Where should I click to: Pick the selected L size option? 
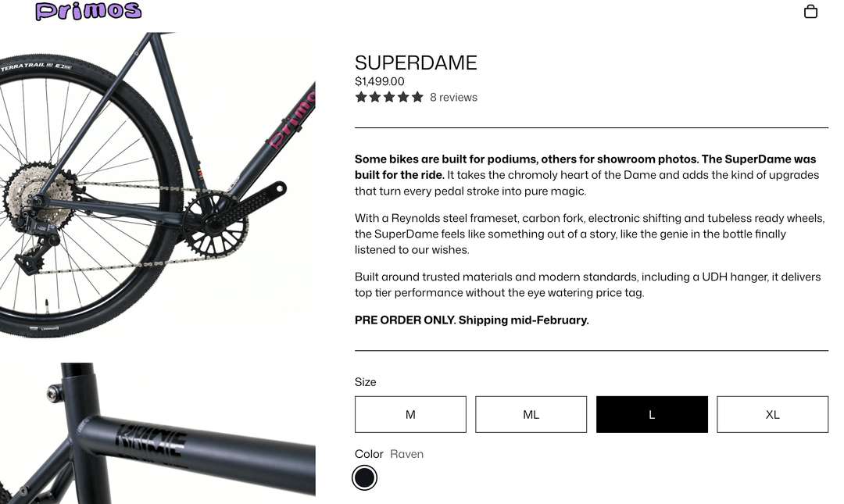(x=652, y=414)
